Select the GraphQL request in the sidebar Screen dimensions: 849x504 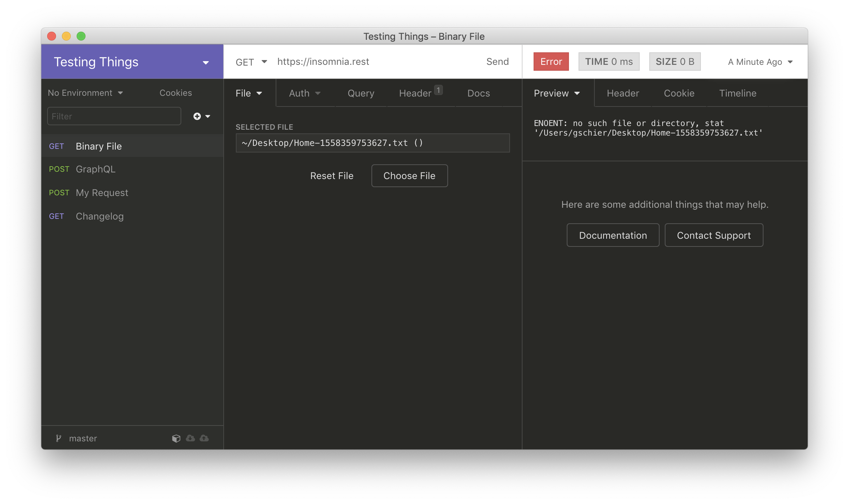coord(96,169)
